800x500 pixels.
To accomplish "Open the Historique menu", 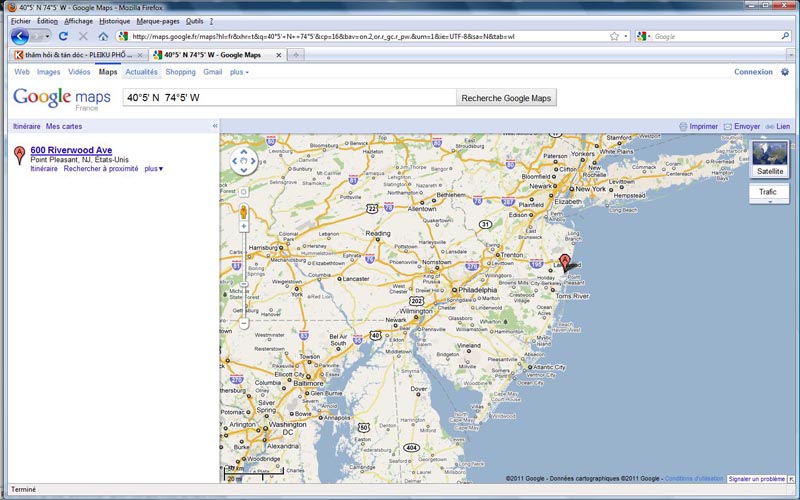I will click(115, 21).
